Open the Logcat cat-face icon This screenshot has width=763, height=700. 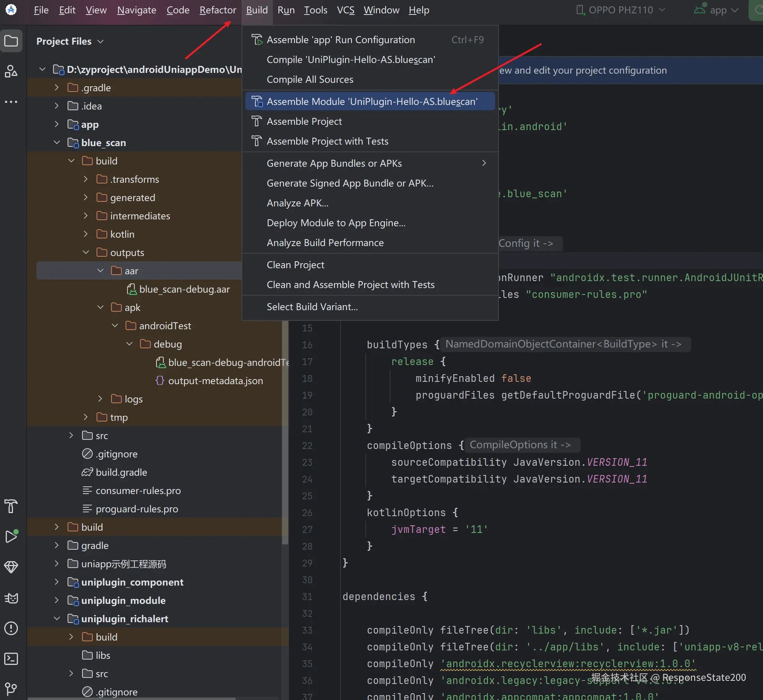tap(11, 598)
